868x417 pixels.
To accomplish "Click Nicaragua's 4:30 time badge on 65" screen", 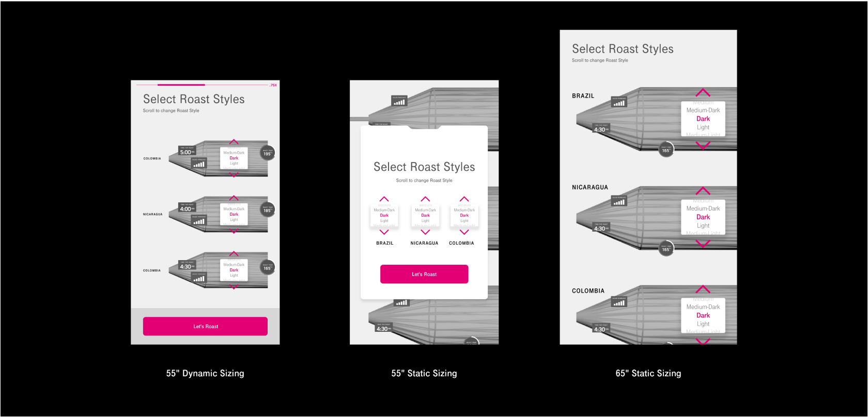I will coord(600,228).
